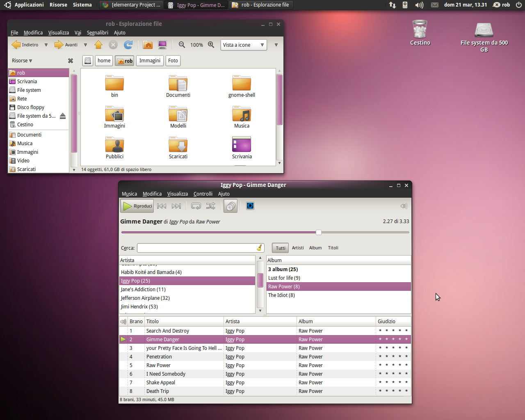Sort tracks by Giudizio column header
The width and height of the screenshot is (525, 420).
pyautogui.click(x=393, y=322)
